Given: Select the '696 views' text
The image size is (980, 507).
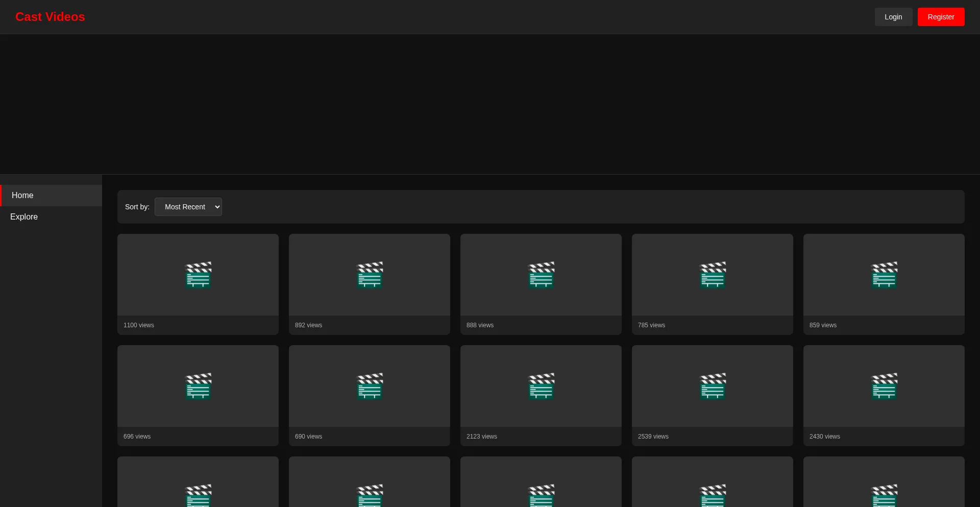Looking at the screenshot, I should tap(137, 437).
